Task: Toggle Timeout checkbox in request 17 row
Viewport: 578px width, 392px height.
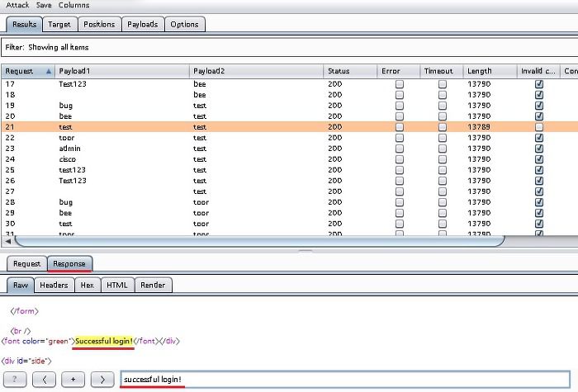Action: 443,84
